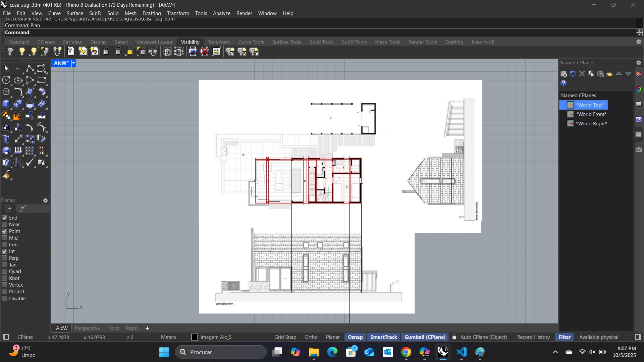
Task: Click the Show objects toolbar icon
Action: pos(22,51)
